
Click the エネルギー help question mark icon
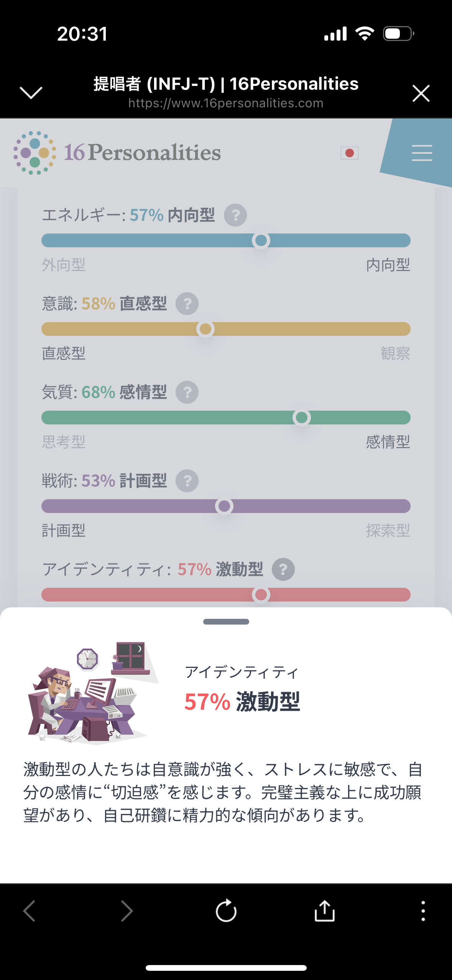tap(235, 215)
